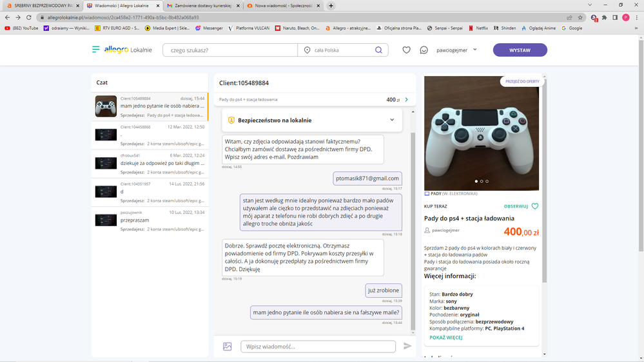The width and height of the screenshot is (644, 362).
Task: Open pawciogejmer account dropdown
Action: [x=456, y=50]
